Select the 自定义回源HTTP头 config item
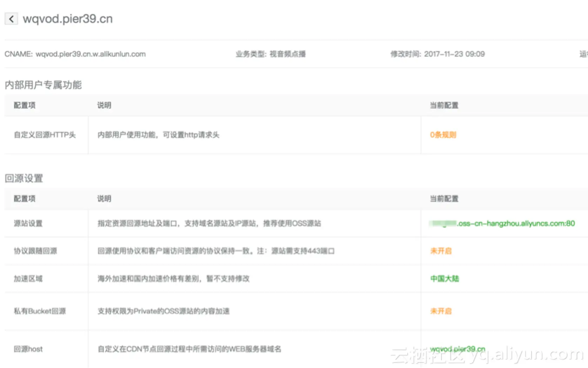 point(45,135)
